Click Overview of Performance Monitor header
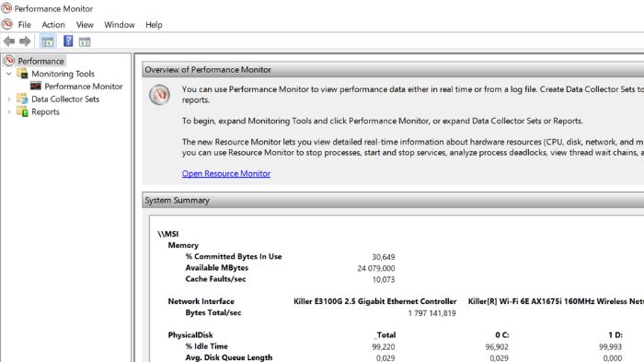The image size is (644, 362). [393, 69]
